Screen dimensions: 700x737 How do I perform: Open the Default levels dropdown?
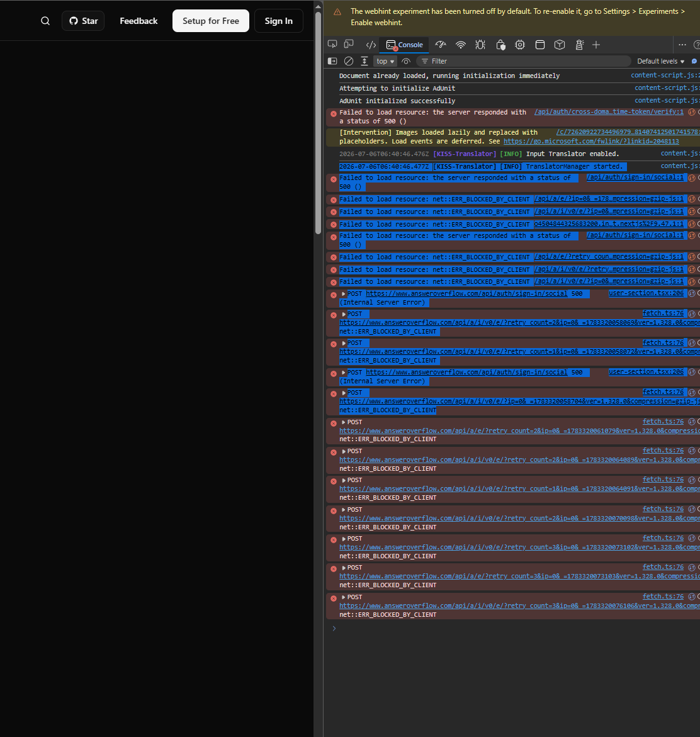click(x=660, y=61)
